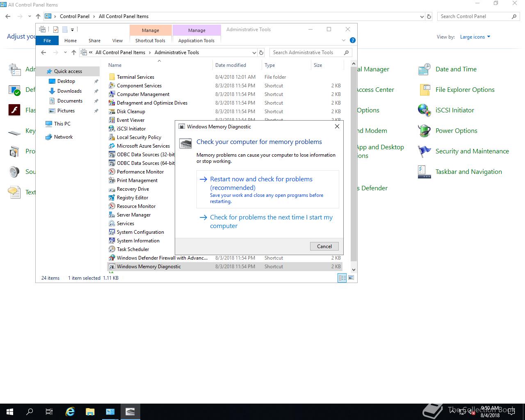The width and height of the screenshot is (525, 420).
Task: Select the Terminal Services folder icon
Action: click(112, 77)
